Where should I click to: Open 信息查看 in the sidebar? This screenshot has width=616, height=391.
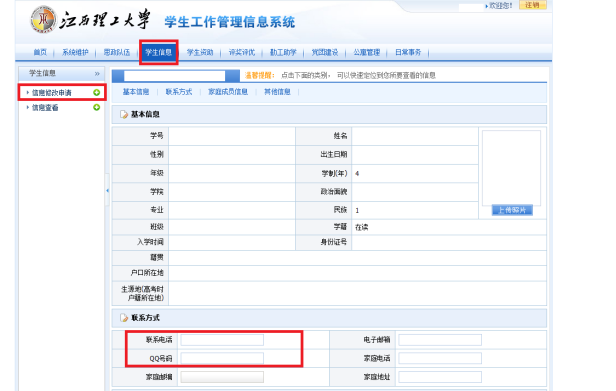click(45, 108)
